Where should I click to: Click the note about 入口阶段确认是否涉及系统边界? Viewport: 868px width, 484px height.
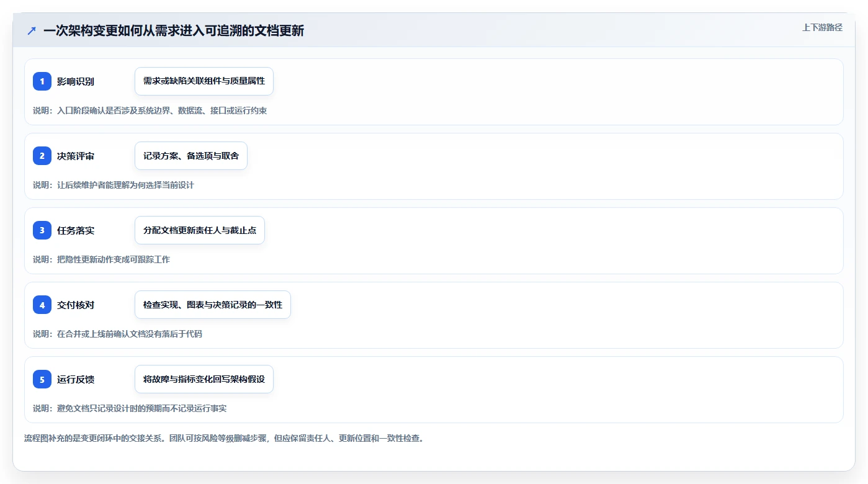(150, 110)
